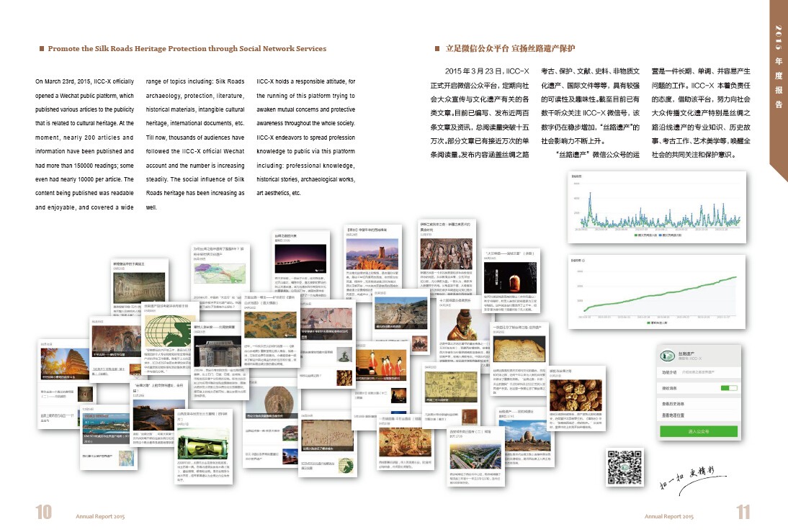Screen dimensions: 788x532
Task: Click the line "art aesthetics, etc."
Action: [x=279, y=193]
